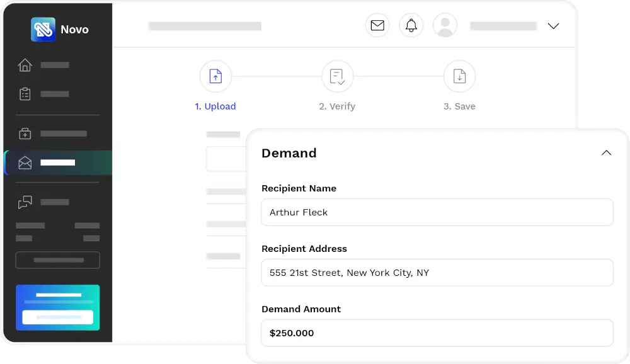Go to the 3. Save step
Viewport: 630px width, 364px height.
point(459,106)
